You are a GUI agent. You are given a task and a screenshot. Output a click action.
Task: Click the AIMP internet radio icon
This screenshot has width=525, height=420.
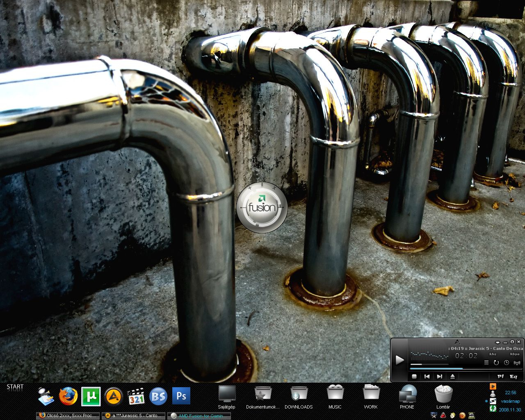click(517, 363)
